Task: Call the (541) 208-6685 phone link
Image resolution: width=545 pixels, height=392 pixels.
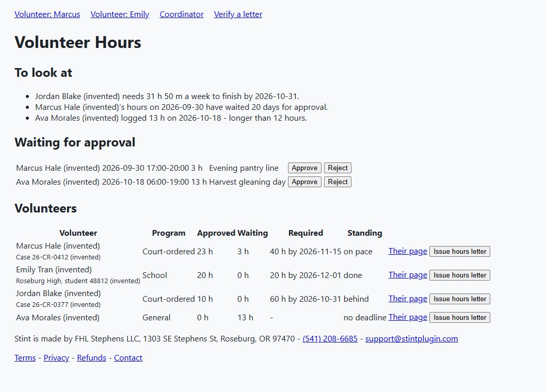Action: (330, 339)
